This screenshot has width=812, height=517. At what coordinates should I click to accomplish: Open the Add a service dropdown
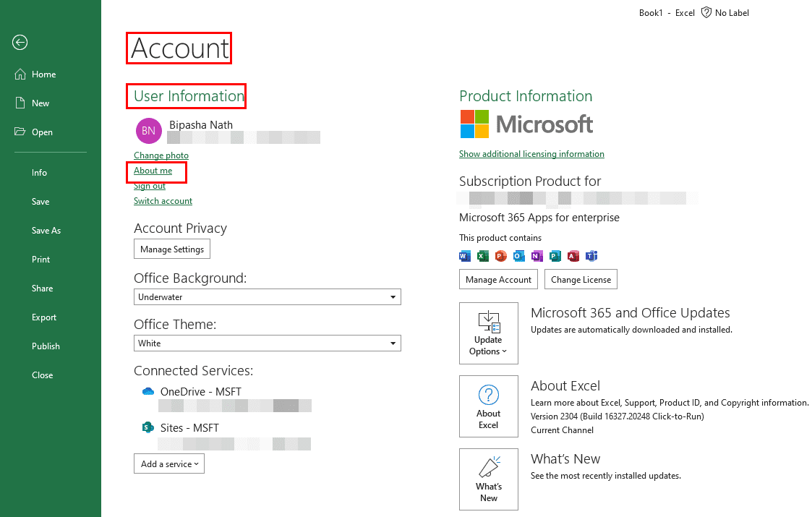click(x=169, y=463)
